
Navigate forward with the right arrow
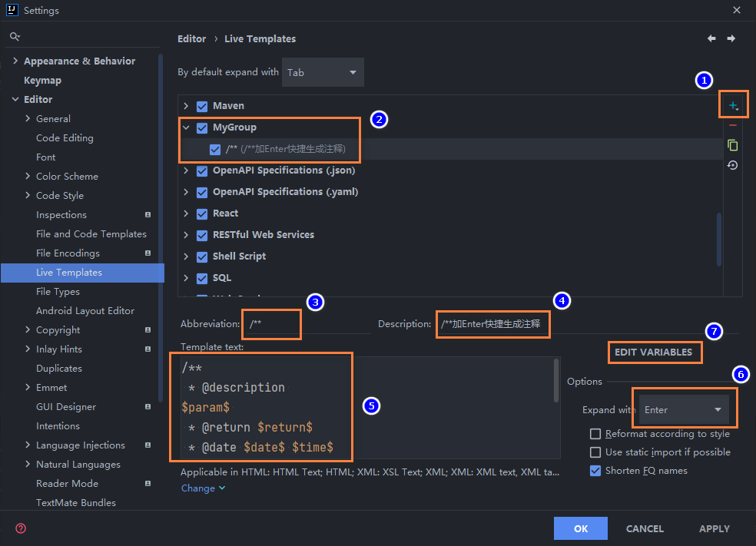[x=731, y=38]
